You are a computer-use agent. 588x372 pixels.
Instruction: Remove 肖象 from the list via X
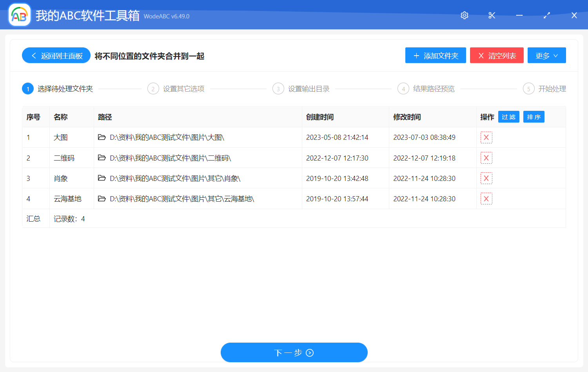point(486,178)
